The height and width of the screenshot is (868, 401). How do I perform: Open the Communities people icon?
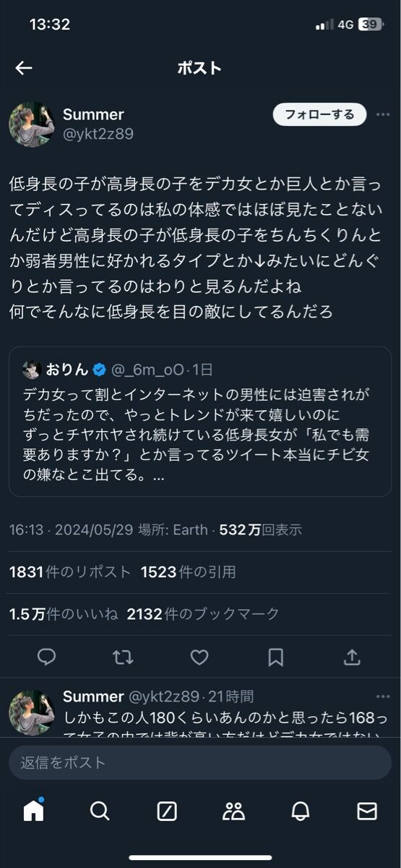coord(233,812)
